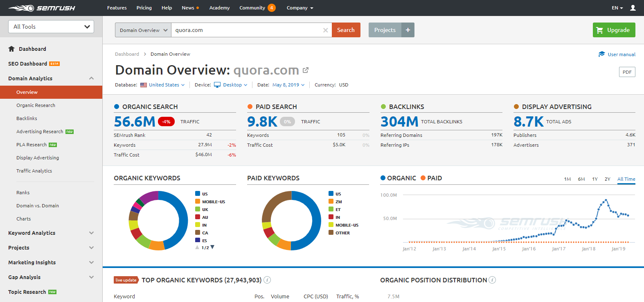Click the Dashboard home icon

pyautogui.click(x=11, y=49)
